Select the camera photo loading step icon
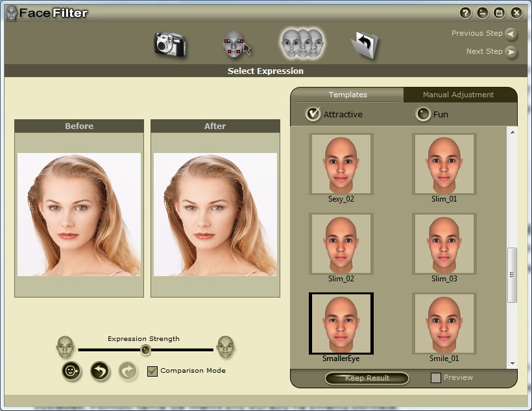The width and height of the screenshot is (532, 411). (x=171, y=44)
